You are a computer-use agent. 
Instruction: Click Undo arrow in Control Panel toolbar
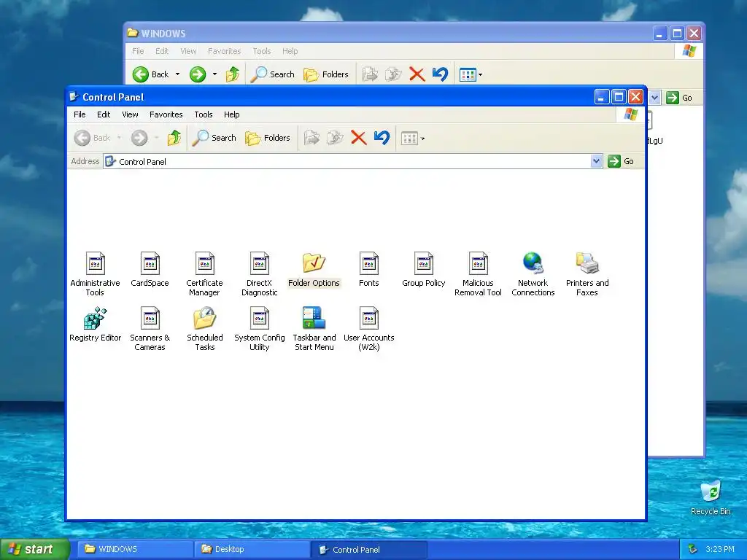[382, 138]
